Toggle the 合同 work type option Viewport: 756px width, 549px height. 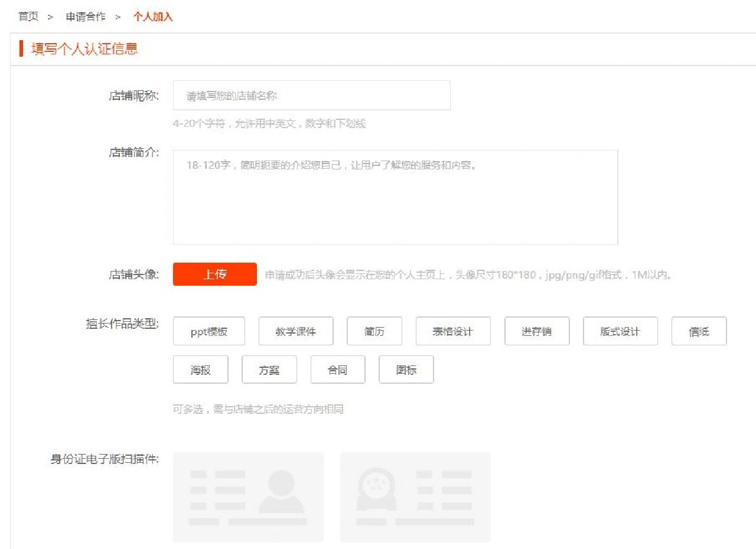338,370
